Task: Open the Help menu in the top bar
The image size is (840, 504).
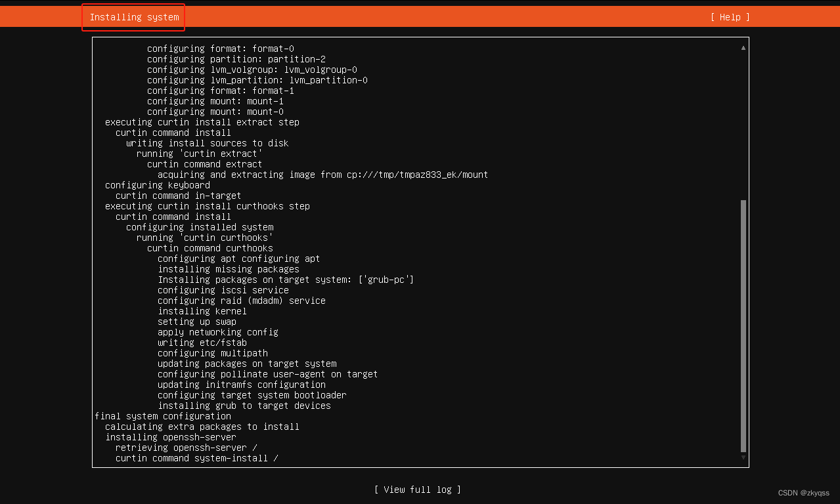Action: point(729,17)
